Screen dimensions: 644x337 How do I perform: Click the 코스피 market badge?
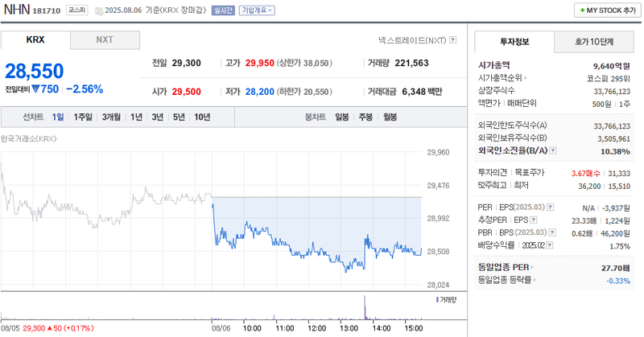pyautogui.click(x=77, y=10)
